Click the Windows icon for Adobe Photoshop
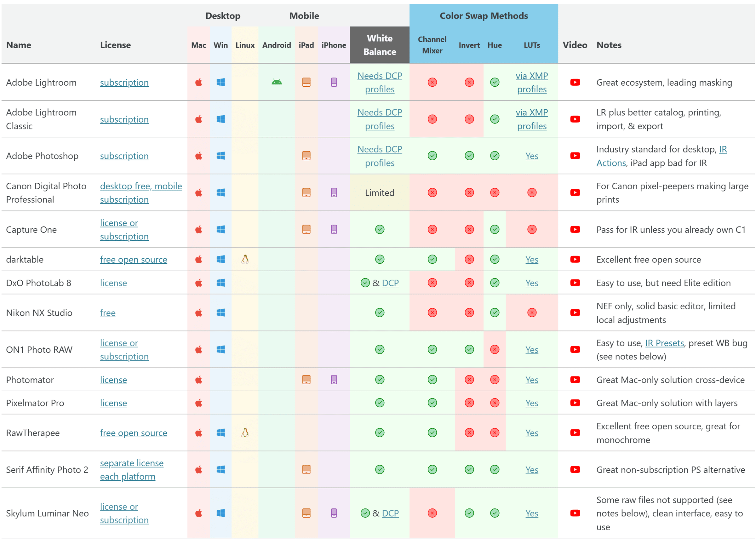Image resolution: width=756 pixels, height=539 pixels. pos(221,156)
